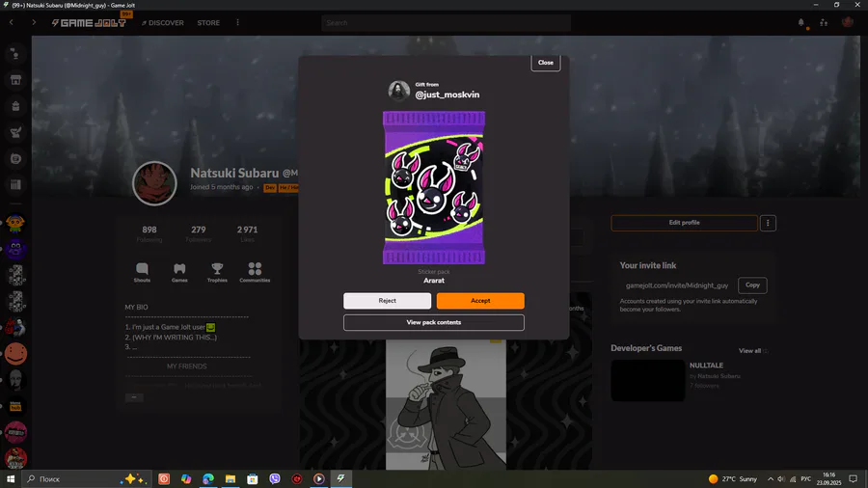The height and width of the screenshot is (488, 868).
Task: Open Microsoft Edge from the taskbar
Action: pyautogui.click(x=208, y=478)
